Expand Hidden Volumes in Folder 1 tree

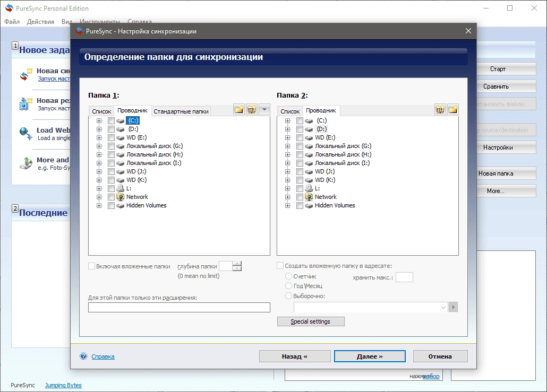[x=99, y=206]
